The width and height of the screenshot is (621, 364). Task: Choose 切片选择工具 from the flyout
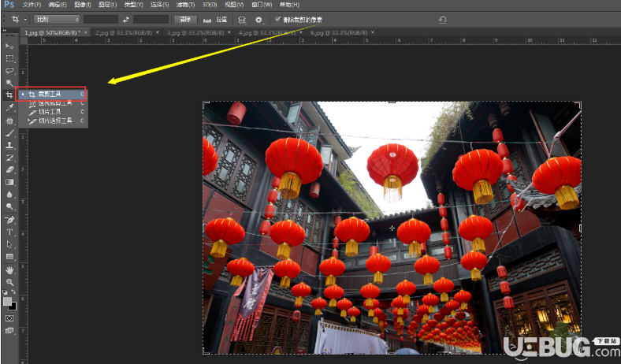pos(52,121)
